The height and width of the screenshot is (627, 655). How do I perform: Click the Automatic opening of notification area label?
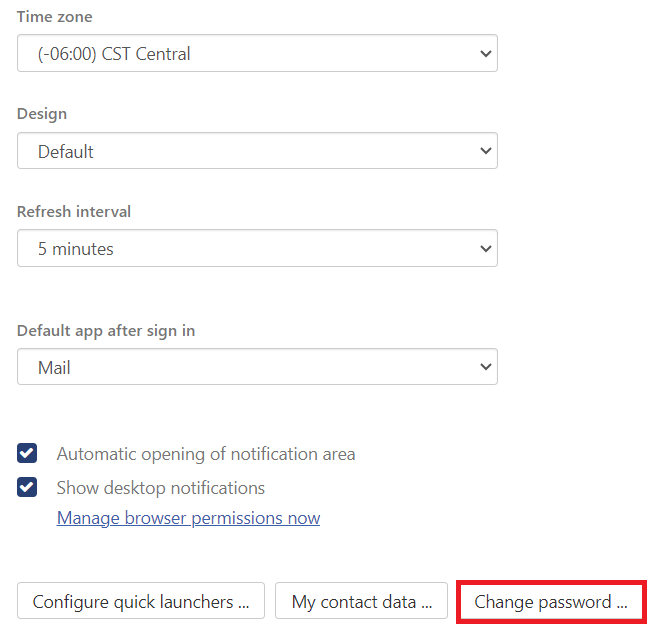tap(206, 454)
